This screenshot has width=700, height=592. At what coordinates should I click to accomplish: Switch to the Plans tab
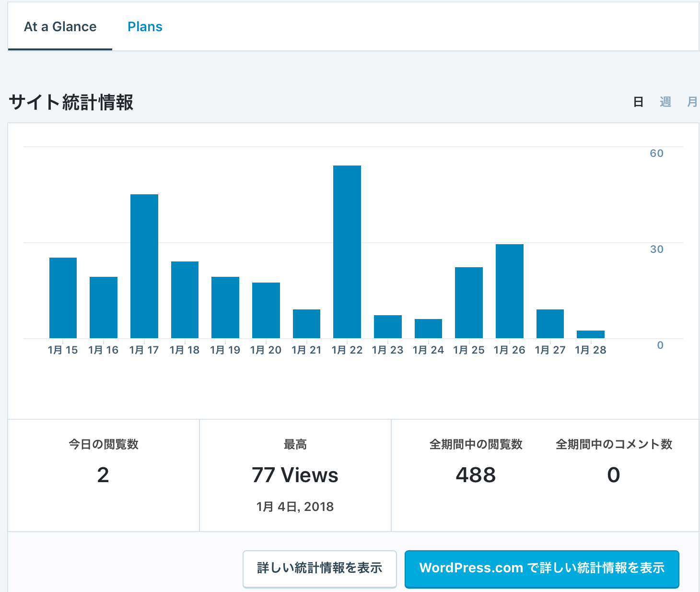pos(145,27)
